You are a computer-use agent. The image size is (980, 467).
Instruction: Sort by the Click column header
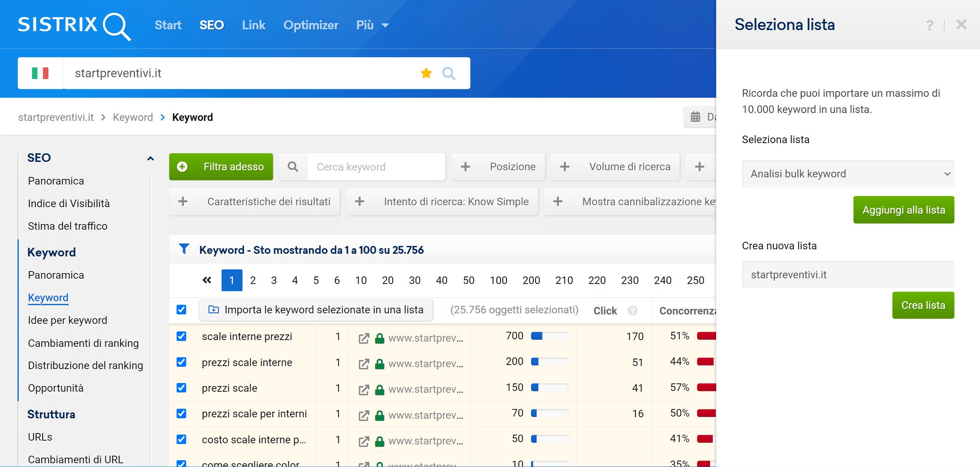[605, 310]
